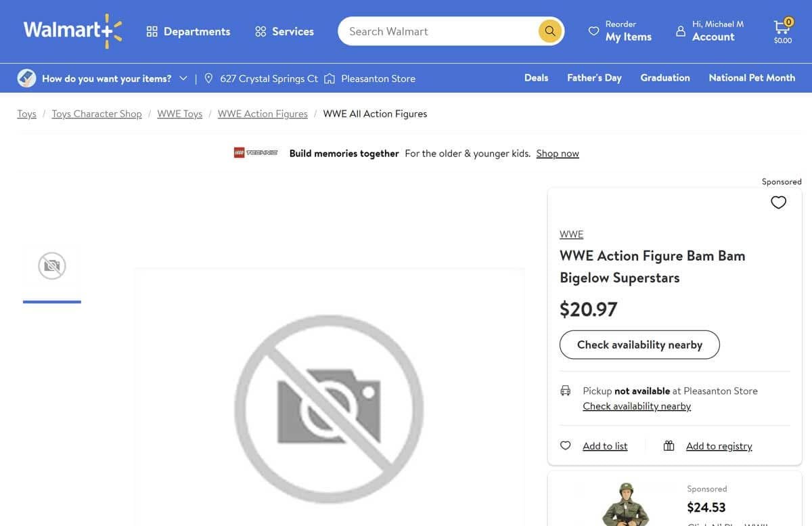Open the Departments grid icon
The width and height of the screenshot is (812, 526).
point(151,30)
